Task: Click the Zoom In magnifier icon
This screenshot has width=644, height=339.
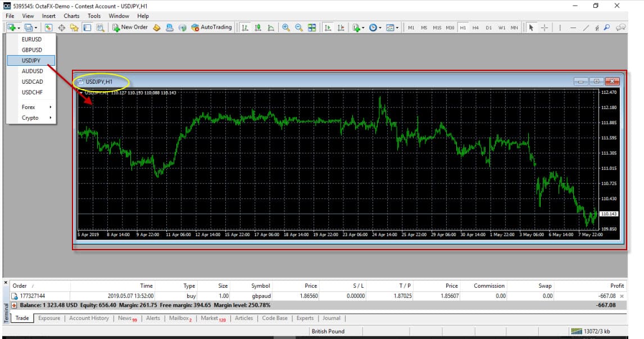Action: 286,28
